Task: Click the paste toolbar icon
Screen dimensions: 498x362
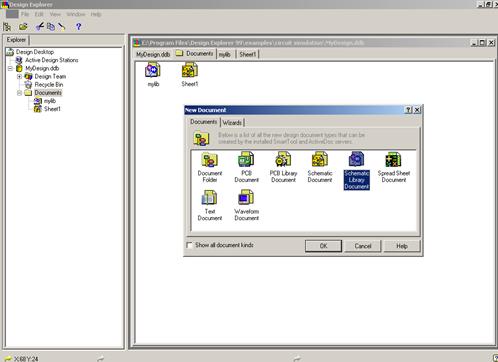Action: [x=62, y=27]
